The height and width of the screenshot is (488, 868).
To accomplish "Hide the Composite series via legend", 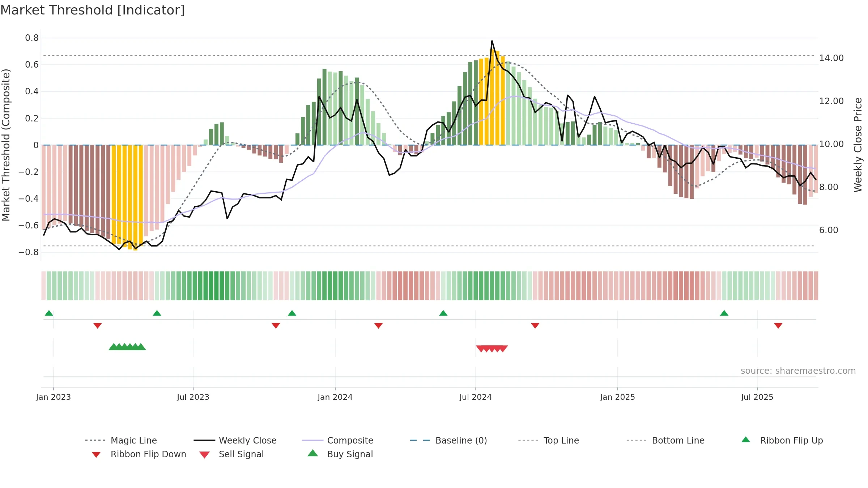I will (x=337, y=440).
